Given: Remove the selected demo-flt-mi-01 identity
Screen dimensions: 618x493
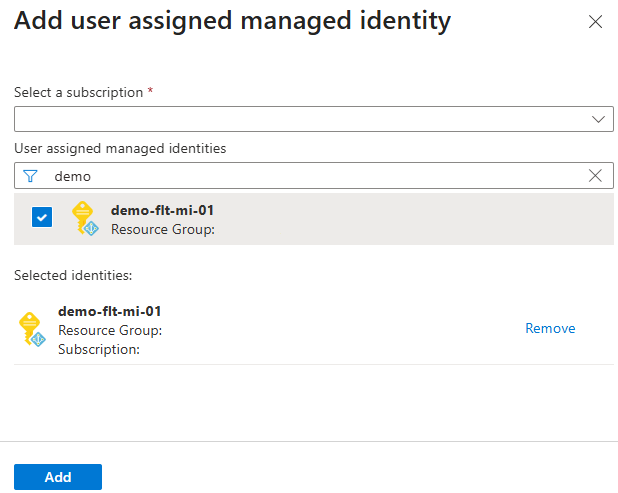Looking at the screenshot, I should [x=550, y=328].
